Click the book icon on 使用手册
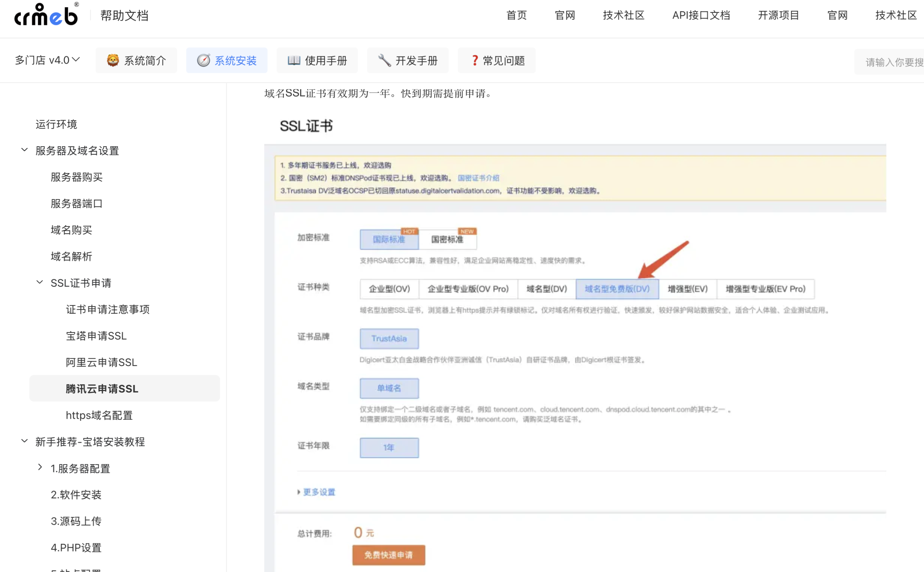 (x=294, y=60)
